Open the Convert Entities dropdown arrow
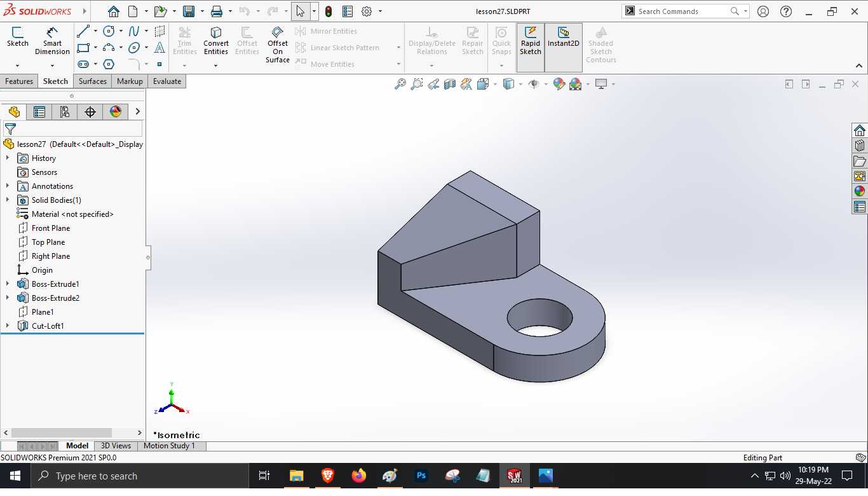The image size is (868, 496). coord(215,65)
